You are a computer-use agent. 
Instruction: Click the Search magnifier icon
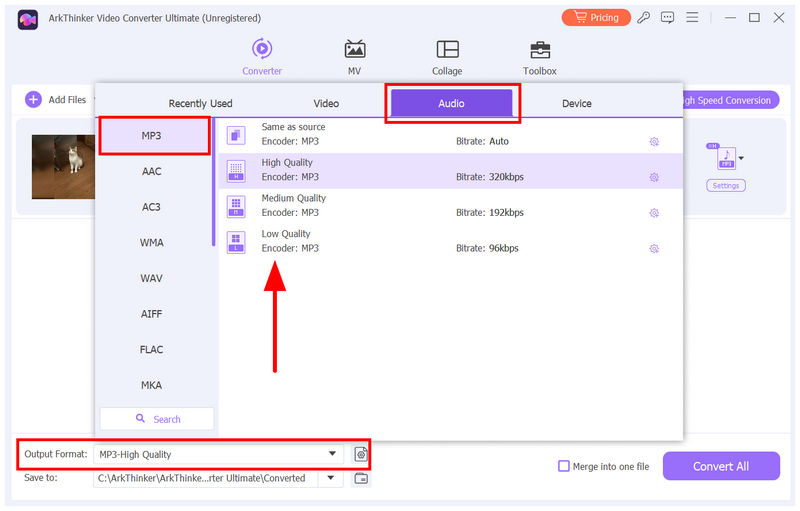point(140,419)
